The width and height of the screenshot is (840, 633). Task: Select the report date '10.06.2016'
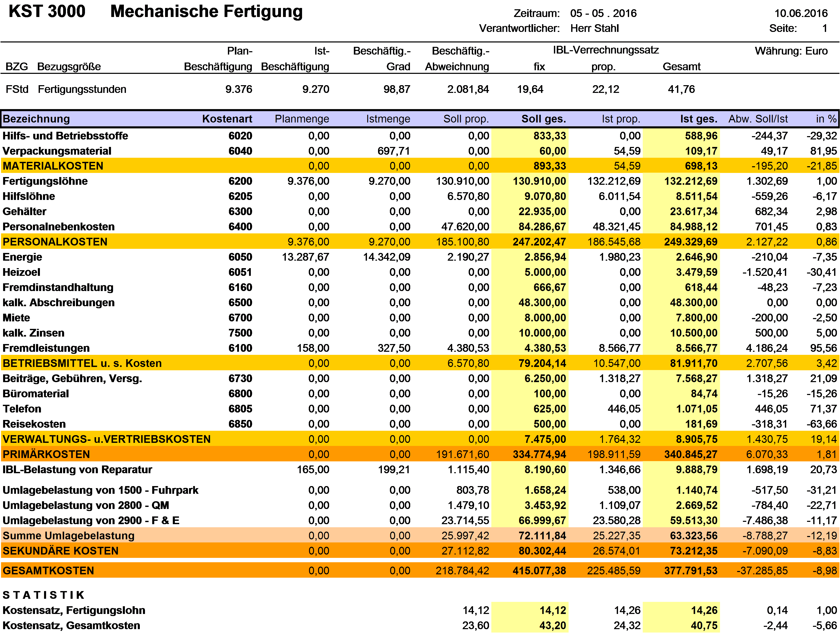coord(801,13)
